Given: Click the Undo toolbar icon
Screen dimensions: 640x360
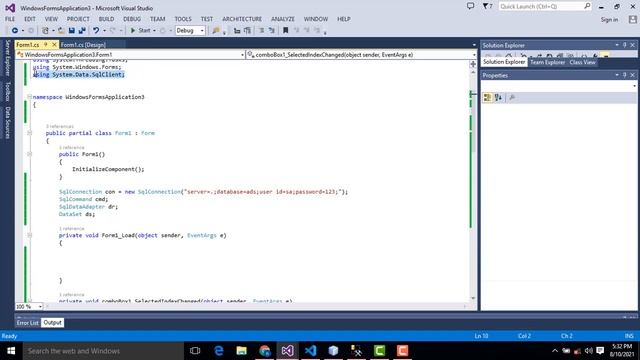Looking at the screenshot, I should pyautogui.click(x=96, y=31).
